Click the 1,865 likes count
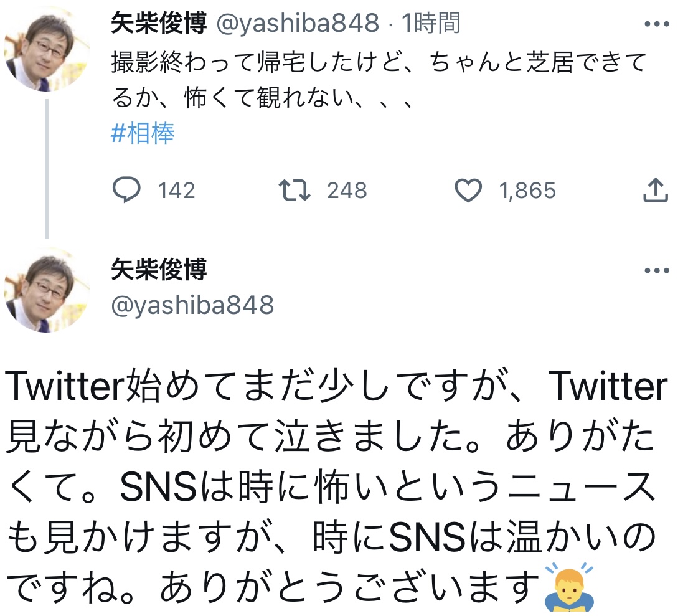This screenshot has height=616, width=688. (x=527, y=191)
